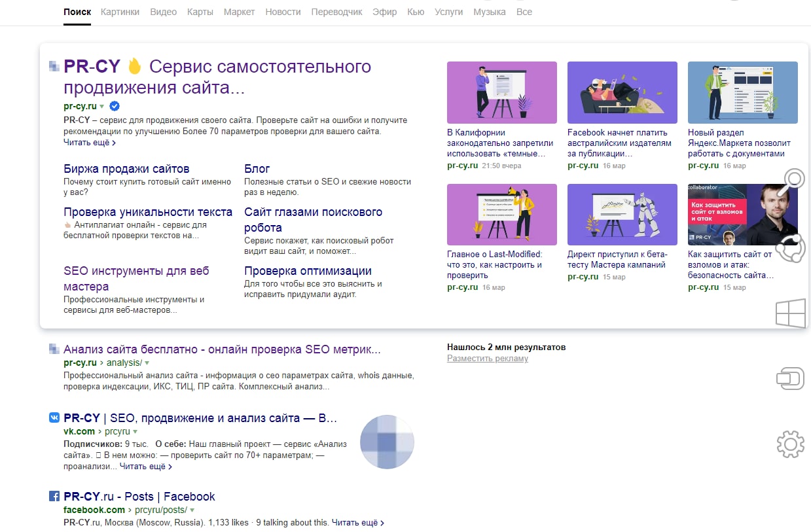Expand Читать ещё under the PR-CY description

[x=90, y=142]
